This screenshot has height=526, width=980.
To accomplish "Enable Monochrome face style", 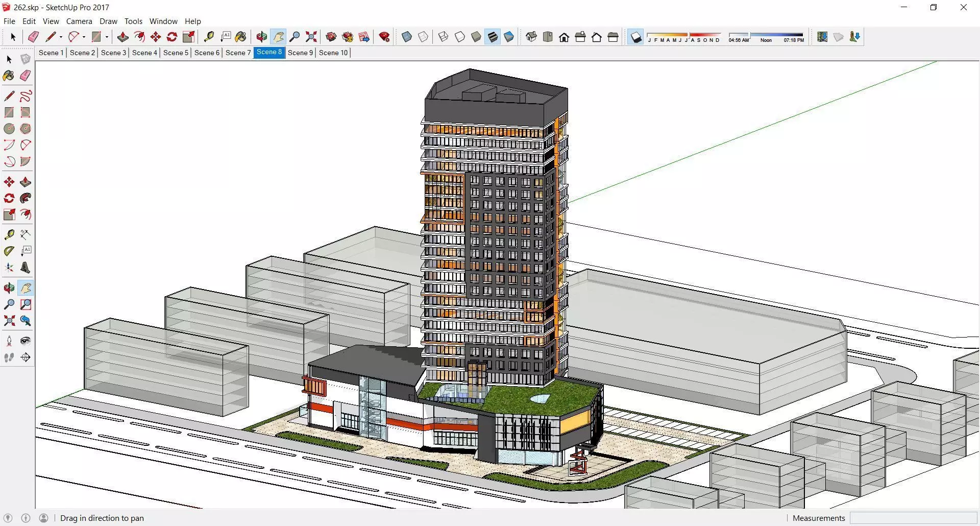I will 509,37.
